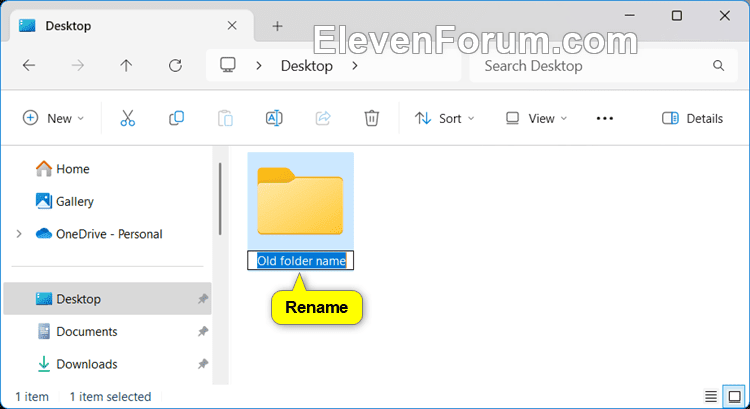Click the '1 item' status text
The image size is (750, 409).
coord(32,397)
